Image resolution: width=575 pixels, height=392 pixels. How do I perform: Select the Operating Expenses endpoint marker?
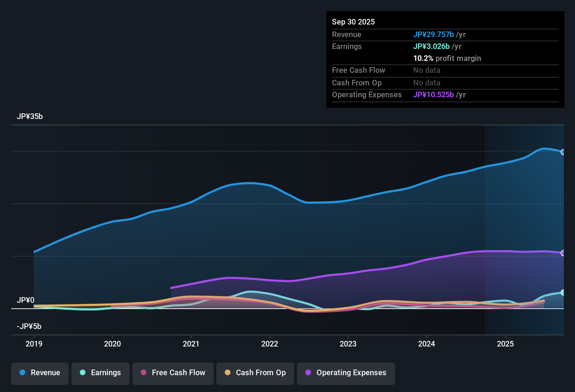point(563,253)
